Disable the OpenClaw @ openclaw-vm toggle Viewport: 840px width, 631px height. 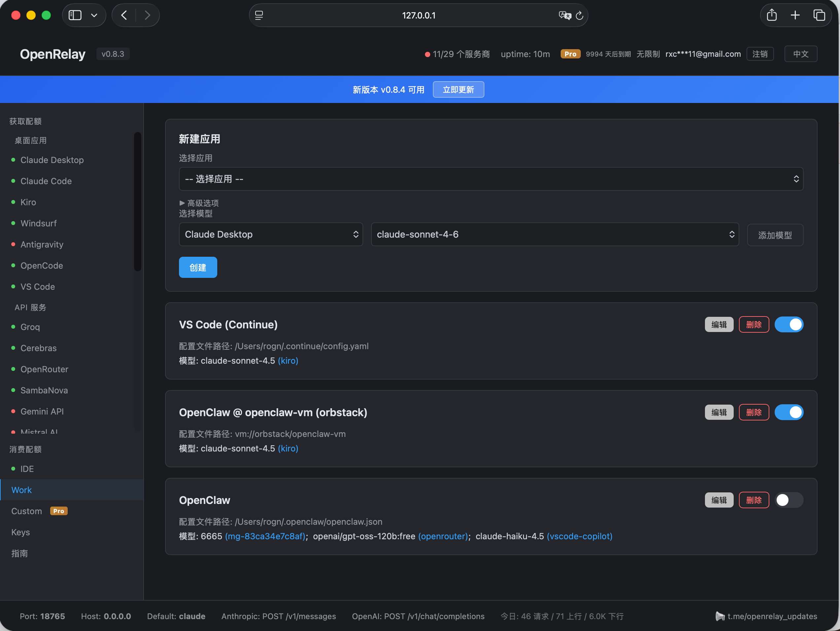[x=789, y=412]
